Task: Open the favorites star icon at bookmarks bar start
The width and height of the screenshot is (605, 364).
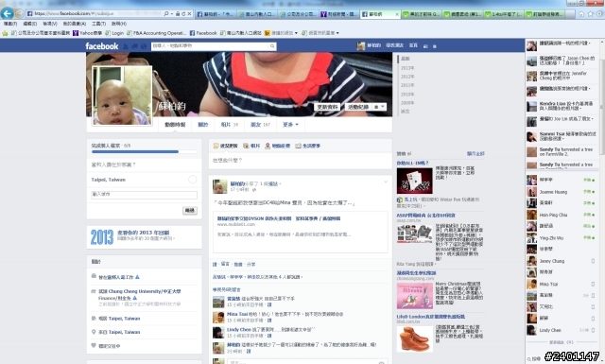Action: click(x=5, y=33)
